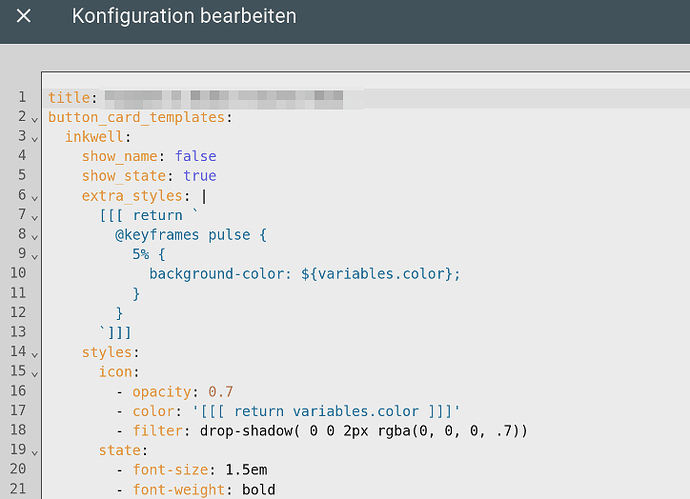690x499 pixels.
Task: Close the Konfiguration bearbeiten dialog
Action: pyautogui.click(x=23, y=16)
